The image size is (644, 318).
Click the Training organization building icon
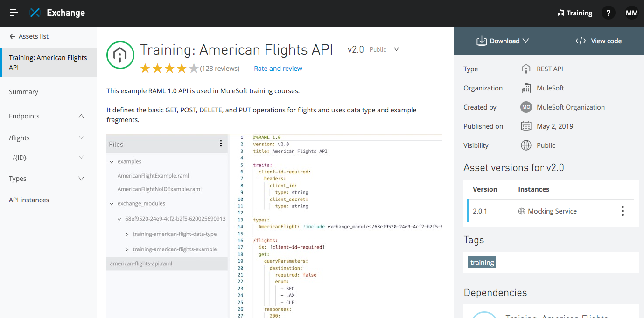(560, 13)
